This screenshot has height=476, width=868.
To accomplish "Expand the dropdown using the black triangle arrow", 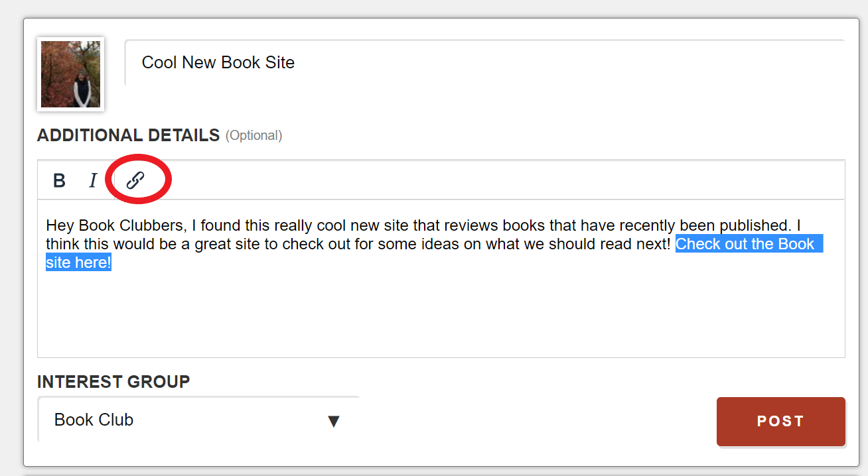I will [x=334, y=421].
